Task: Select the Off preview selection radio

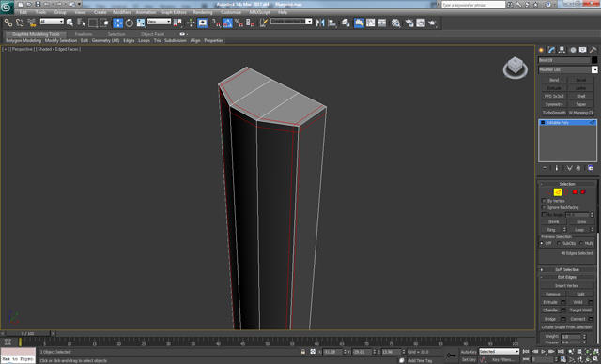Action: tap(542, 243)
